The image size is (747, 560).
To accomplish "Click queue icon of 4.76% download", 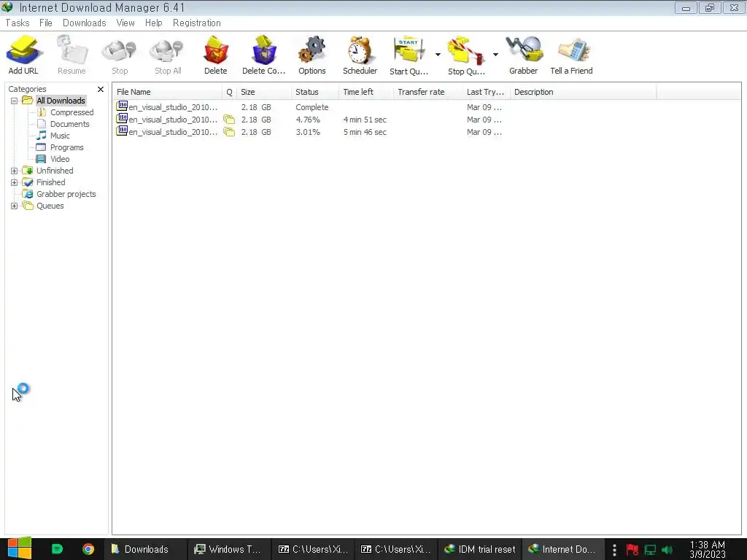I will point(229,120).
